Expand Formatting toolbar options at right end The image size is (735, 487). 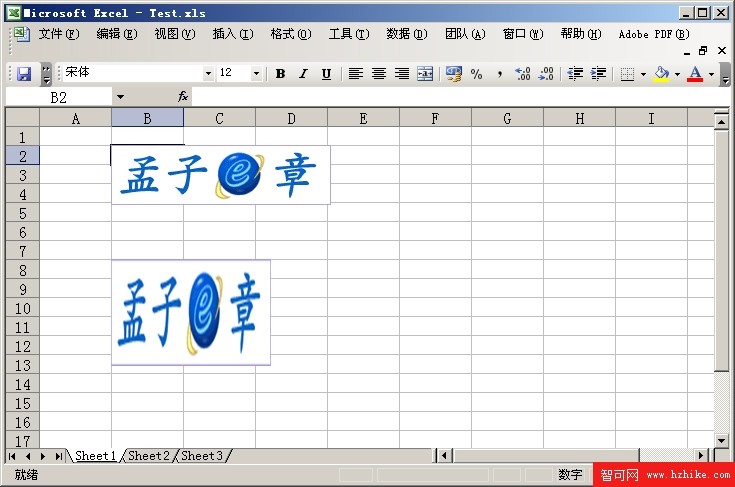tap(725, 74)
